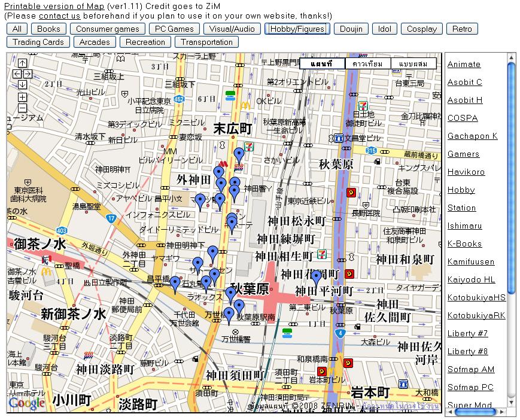Click the shop list scroll-right arrow
Screen dimensions: 520x420
502,412
